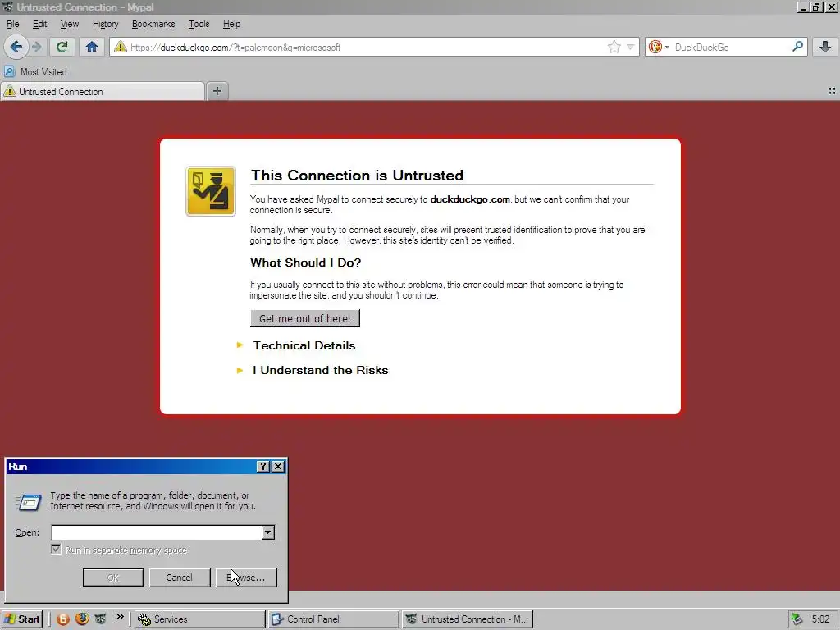The width and height of the screenshot is (840, 630).
Task: Click the browser Back arrow button
Action: [x=16, y=47]
